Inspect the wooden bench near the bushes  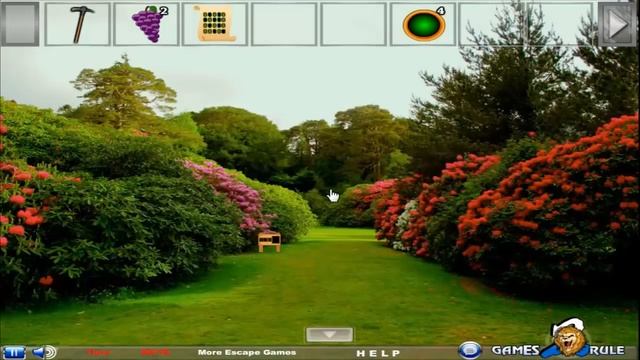[269, 241]
